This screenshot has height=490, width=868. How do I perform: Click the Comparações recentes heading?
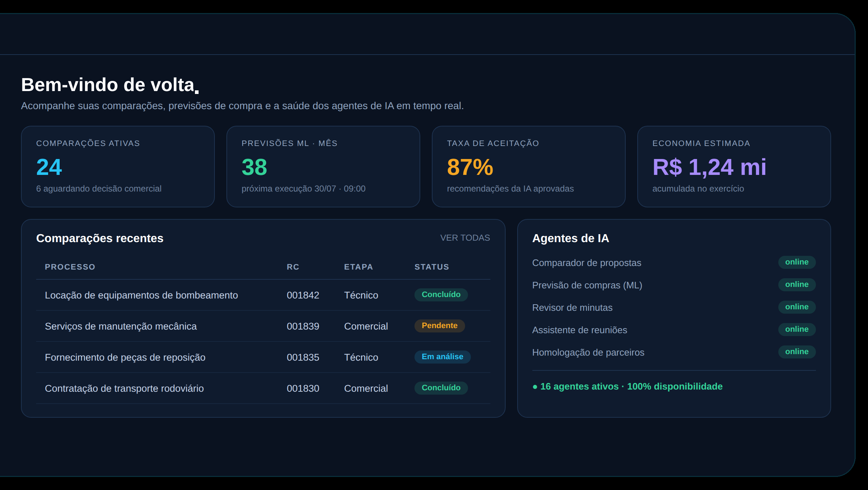coord(100,238)
